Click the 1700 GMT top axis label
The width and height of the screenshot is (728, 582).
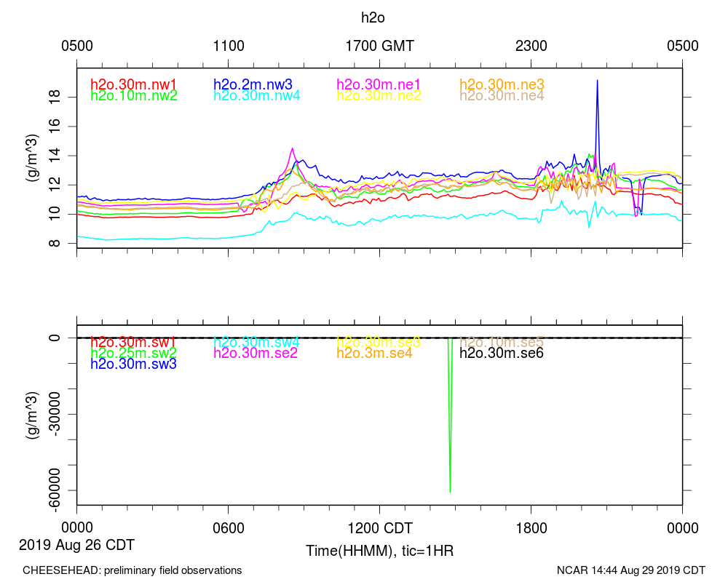click(380, 46)
